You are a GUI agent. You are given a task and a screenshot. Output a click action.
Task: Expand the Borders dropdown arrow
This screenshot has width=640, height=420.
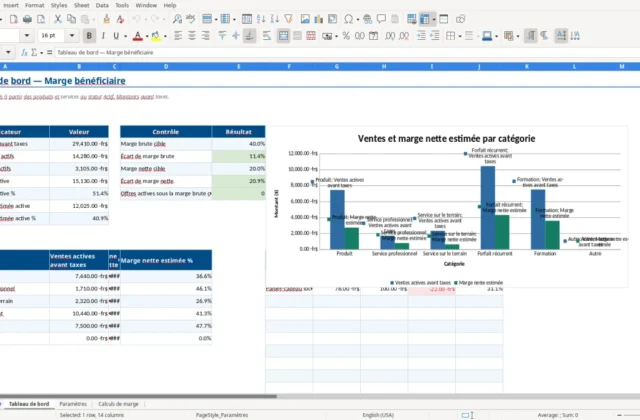[x=460, y=36]
